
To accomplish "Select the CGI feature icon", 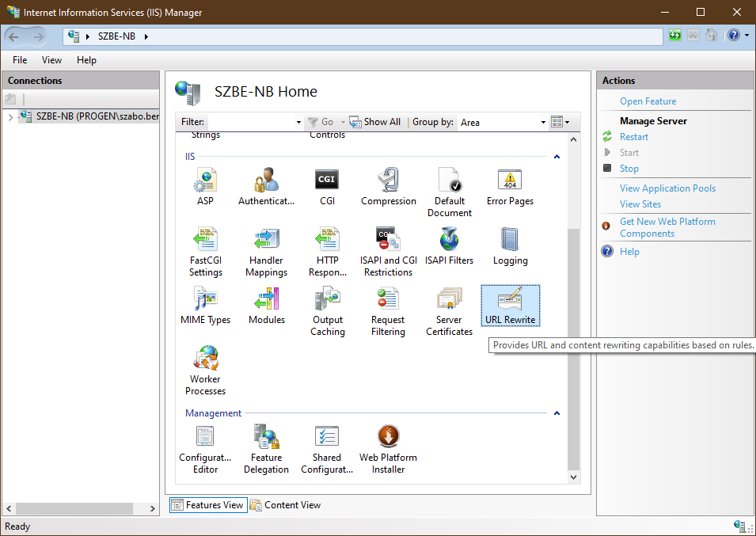I will click(x=327, y=187).
